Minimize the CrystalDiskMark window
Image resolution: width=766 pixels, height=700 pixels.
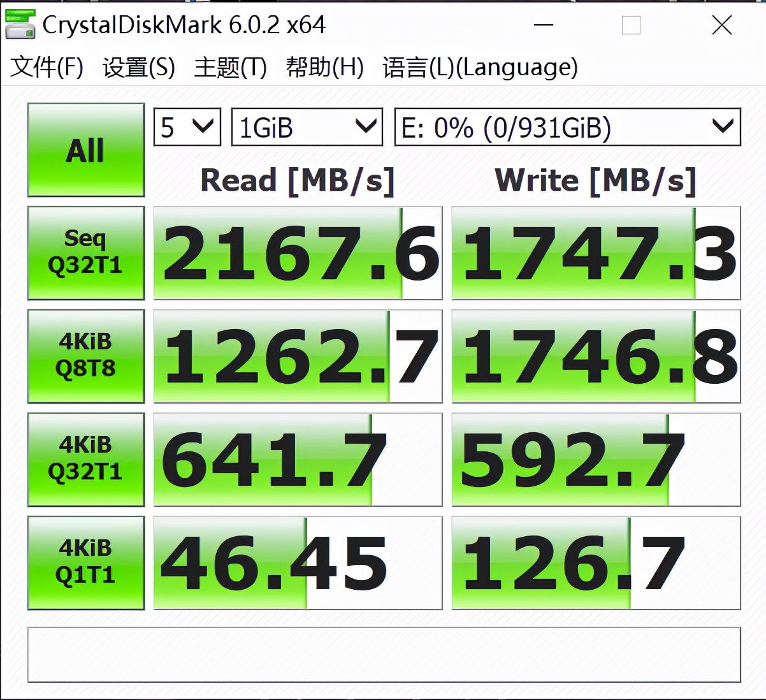(x=544, y=26)
